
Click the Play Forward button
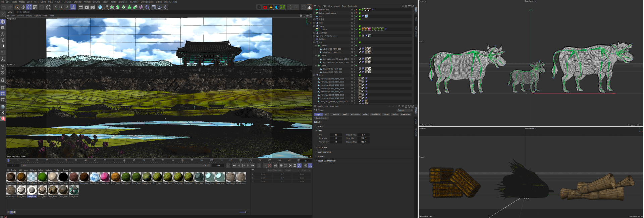[x=244, y=165]
